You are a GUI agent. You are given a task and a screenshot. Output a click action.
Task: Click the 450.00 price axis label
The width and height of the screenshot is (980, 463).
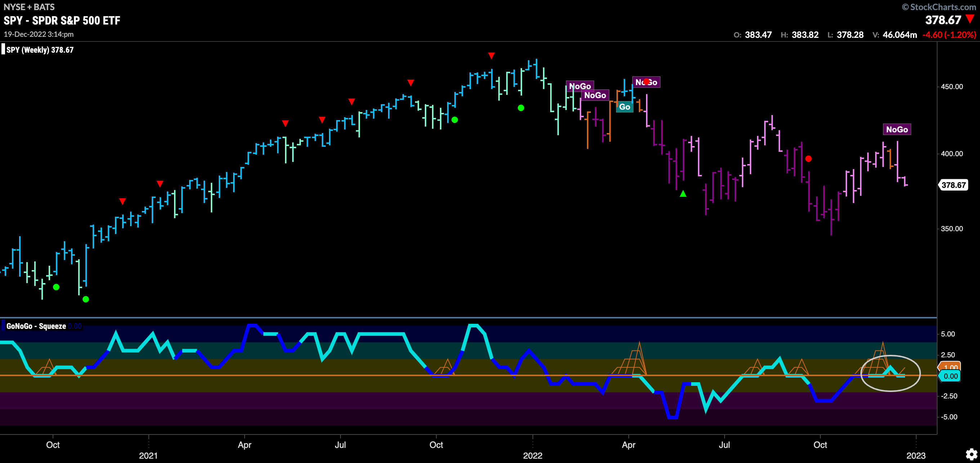(952, 87)
